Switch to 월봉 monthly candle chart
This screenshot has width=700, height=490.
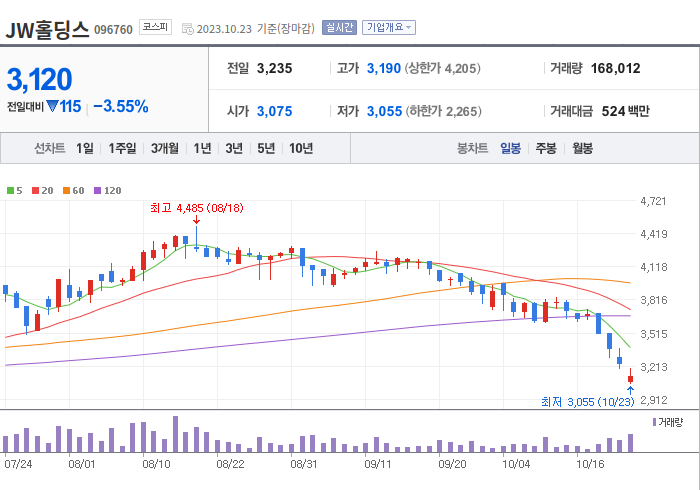583,148
